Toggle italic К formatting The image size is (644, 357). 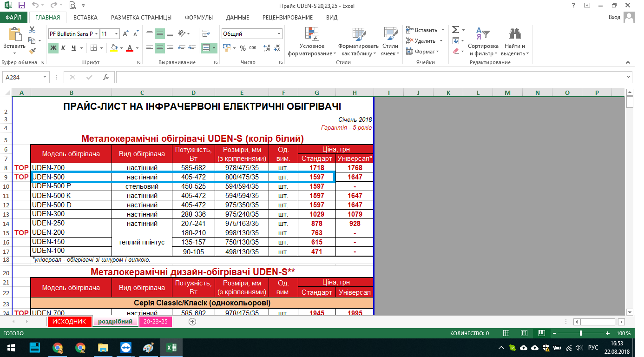pos(64,48)
